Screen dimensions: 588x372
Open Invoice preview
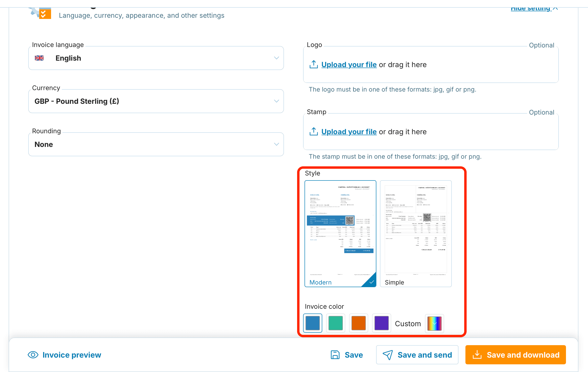point(64,355)
